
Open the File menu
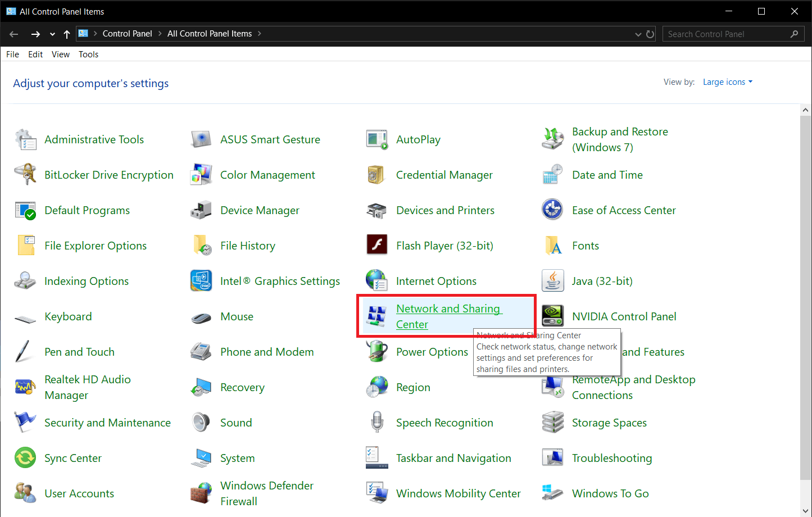[x=12, y=55]
